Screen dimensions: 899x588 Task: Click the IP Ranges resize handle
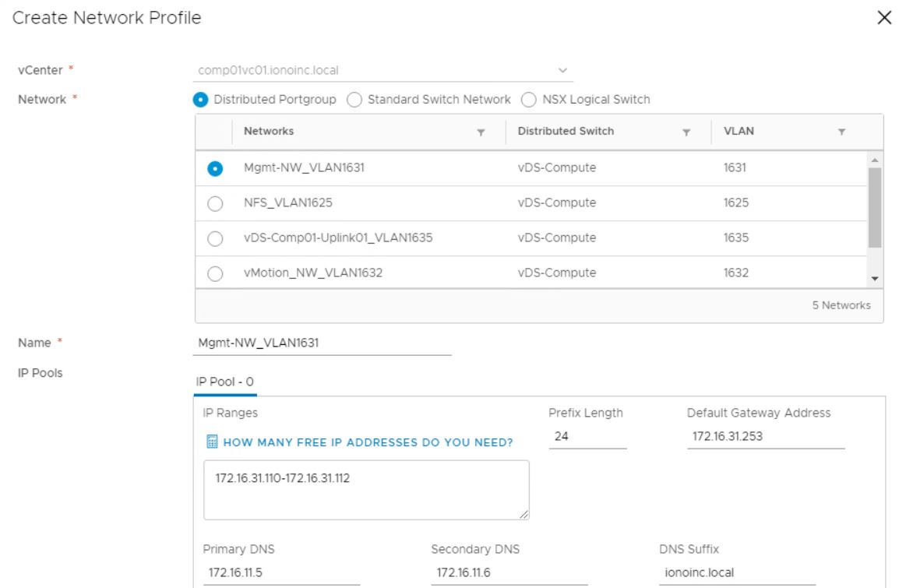click(x=524, y=513)
